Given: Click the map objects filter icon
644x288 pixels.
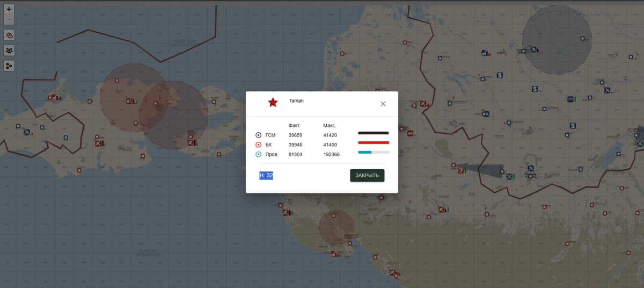Looking at the screenshot, I should click(x=9, y=66).
